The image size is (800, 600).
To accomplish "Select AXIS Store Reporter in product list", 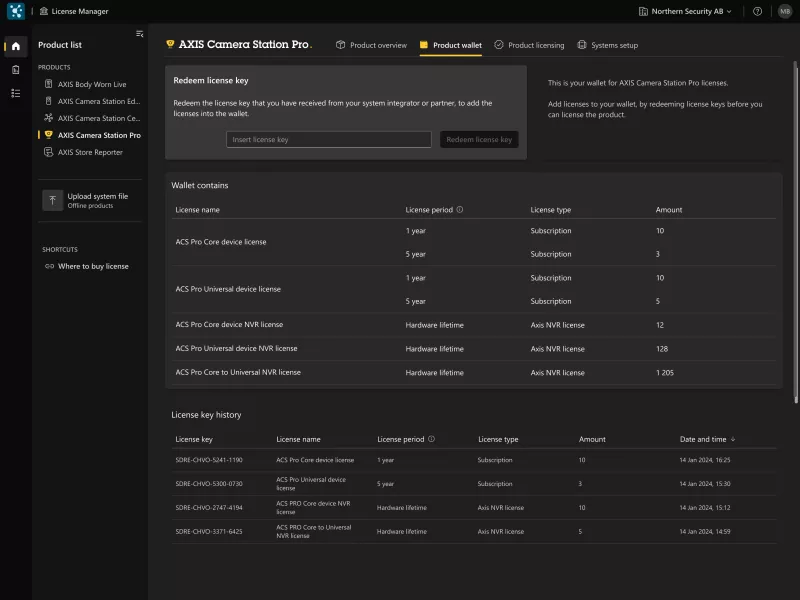I will [x=89, y=152].
